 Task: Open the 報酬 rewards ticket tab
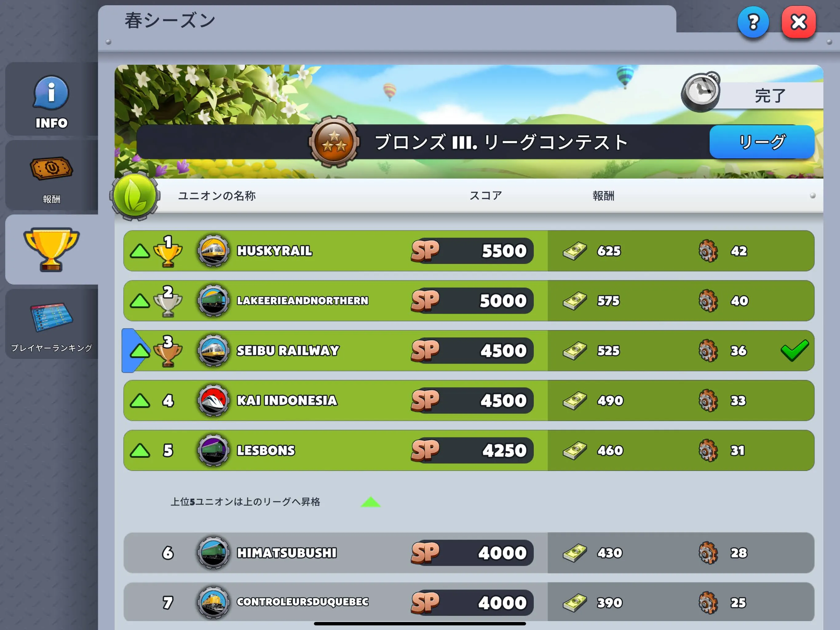pos(51,175)
